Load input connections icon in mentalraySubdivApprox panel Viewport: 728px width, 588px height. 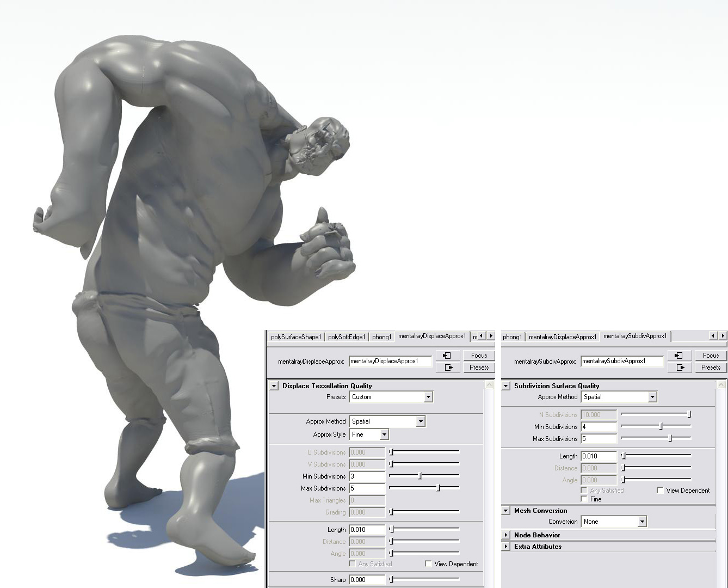point(680,356)
